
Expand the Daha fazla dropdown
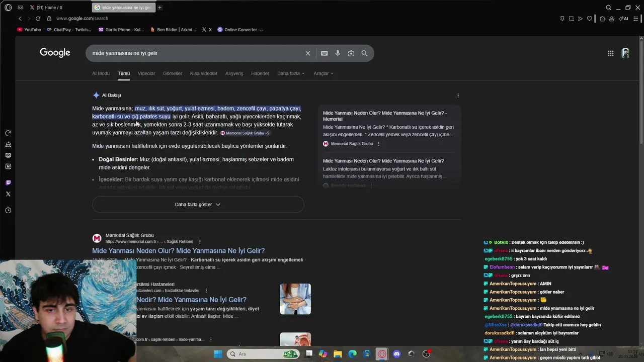coord(291,73)
